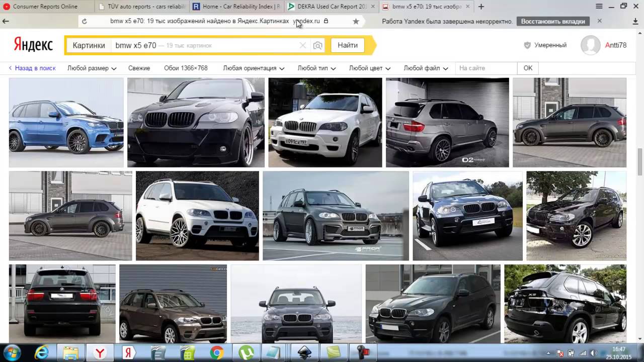Select the Свежие filter

coord(139,68)
